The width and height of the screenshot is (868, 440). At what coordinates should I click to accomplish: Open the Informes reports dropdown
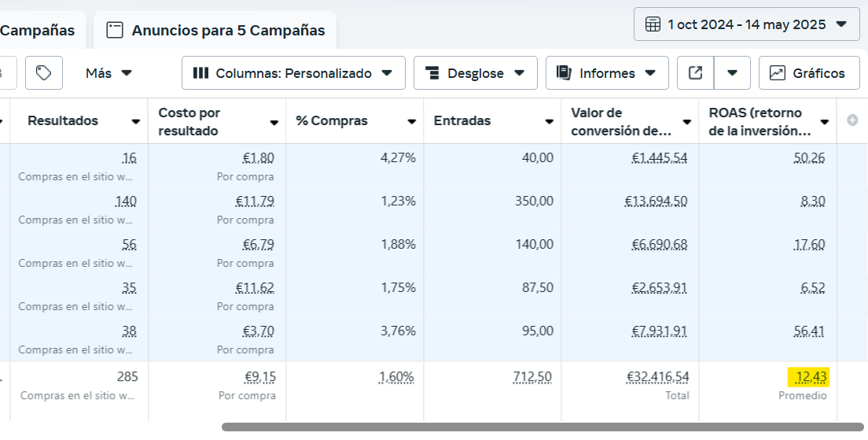pos(607,73)
